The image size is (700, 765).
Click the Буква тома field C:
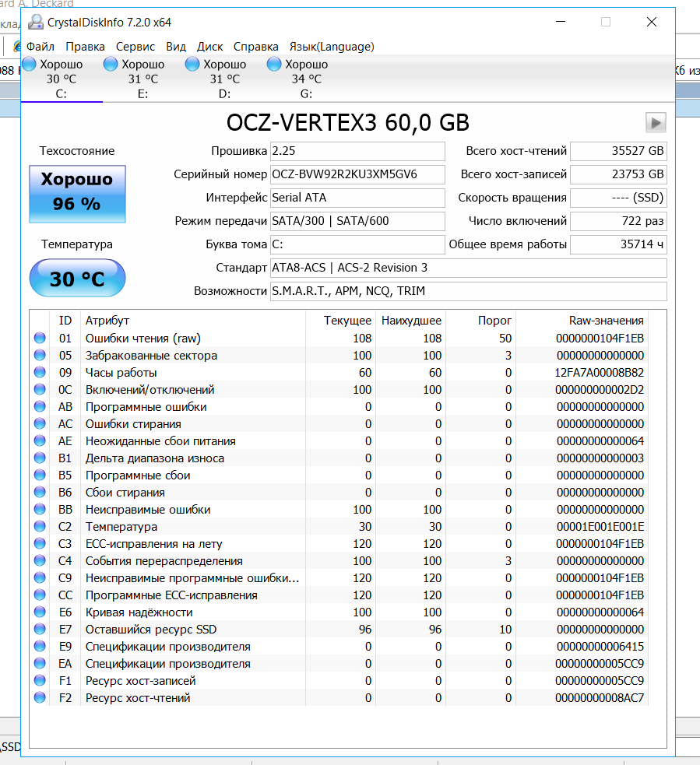tap(357, 244)
